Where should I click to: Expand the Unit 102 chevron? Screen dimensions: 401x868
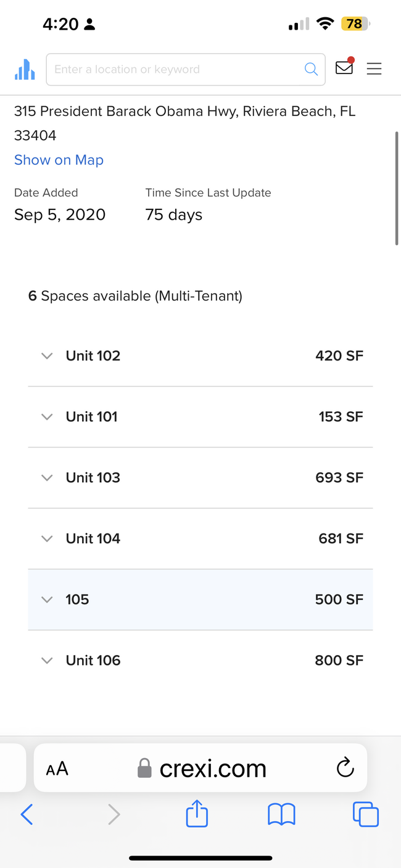[x=47, y=356]
